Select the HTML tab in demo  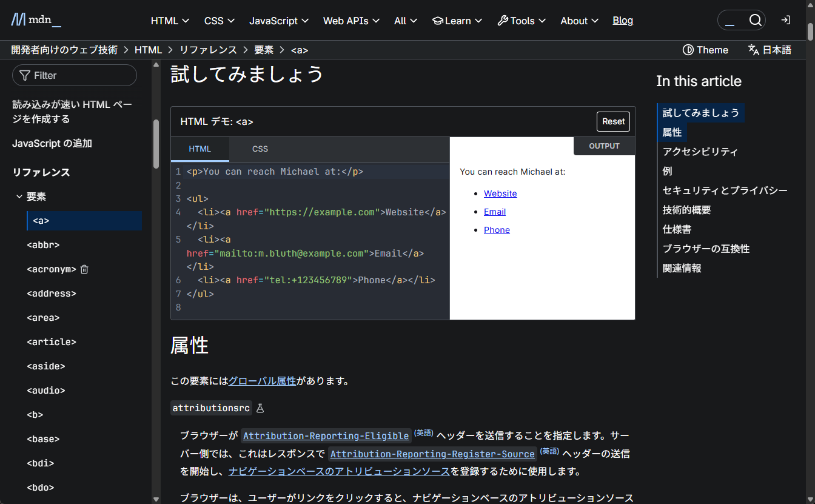pyautogui.click(x=200, y=149)
